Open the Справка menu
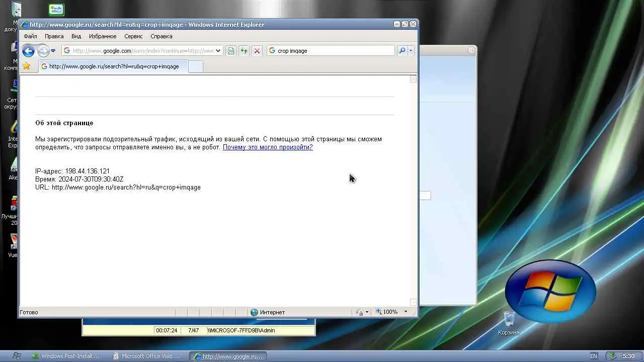 click(161, 36)
